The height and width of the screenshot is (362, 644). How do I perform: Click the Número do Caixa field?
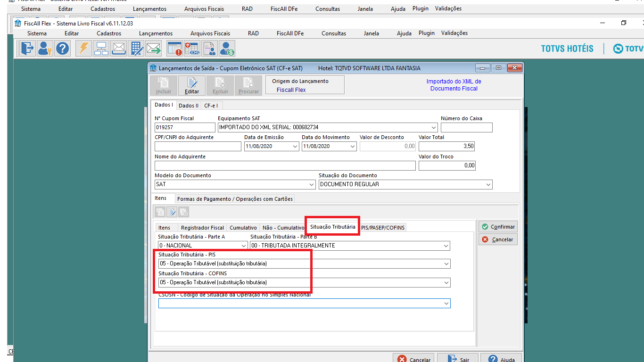coord(467,127)
